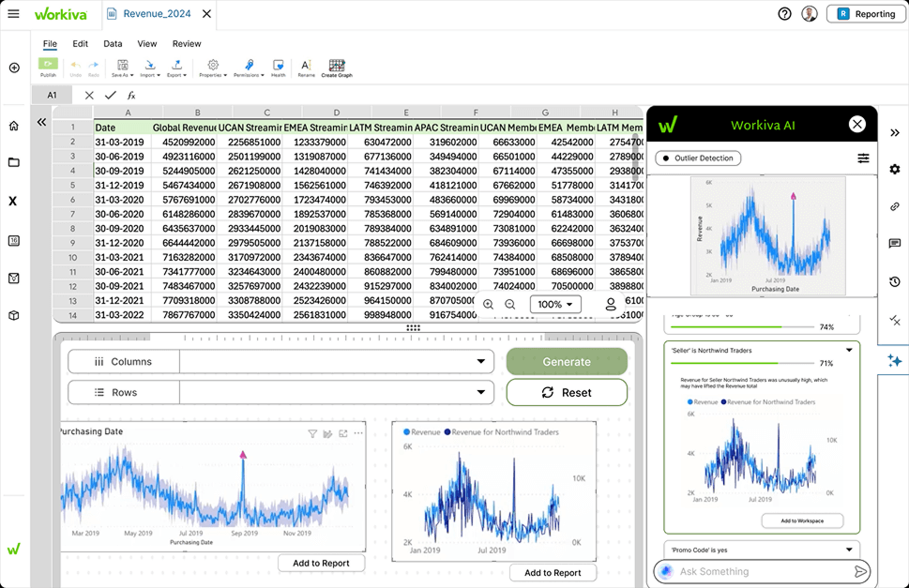Open the comments icon in right rail

pyautogui.click(x=895, y=243)
